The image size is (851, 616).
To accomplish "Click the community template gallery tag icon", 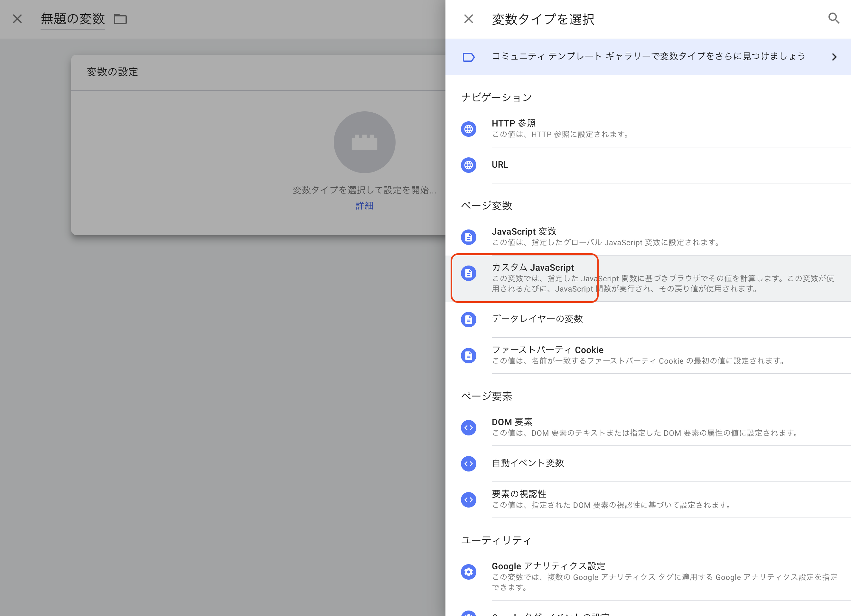I will pyautogui.click(x=468, y=57).
